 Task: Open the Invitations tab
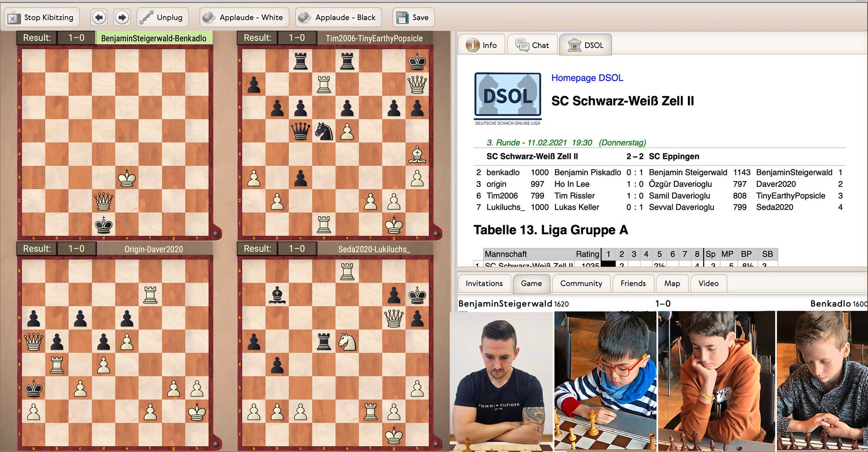(484, 284)
